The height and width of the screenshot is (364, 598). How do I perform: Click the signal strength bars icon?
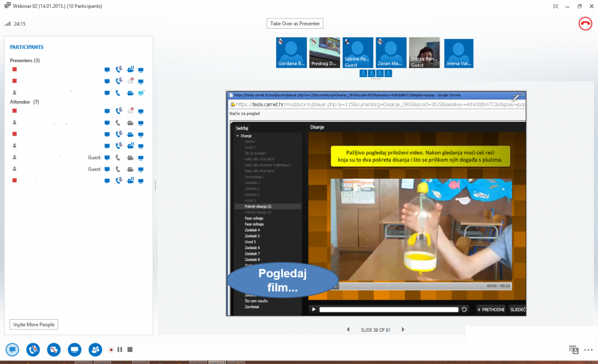tap(8, 24)
